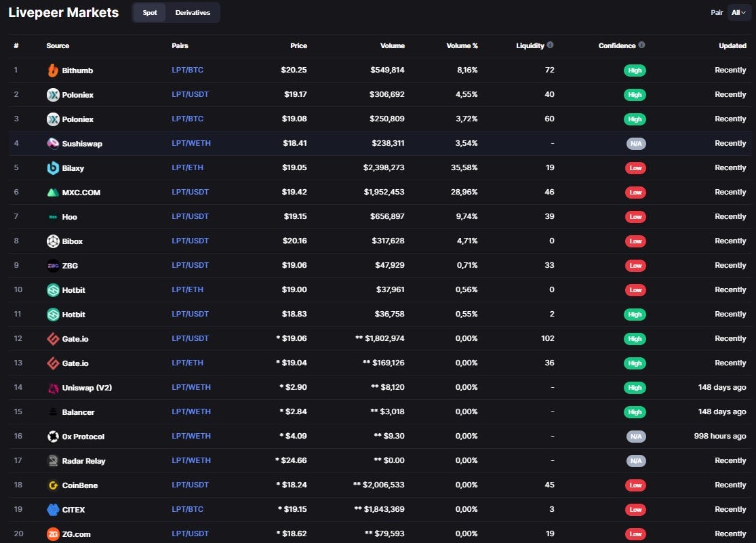
Task: Sort by the Pairs column header
Action: 180,46
